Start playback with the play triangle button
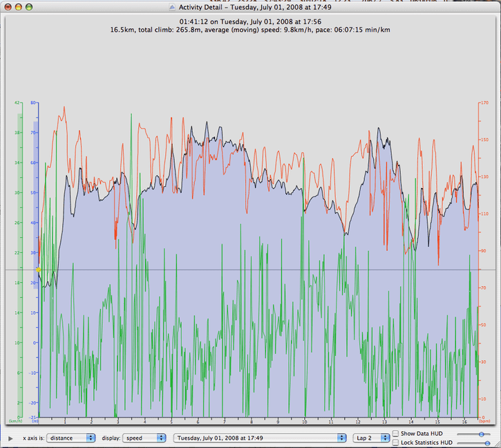 coord(10,438)
